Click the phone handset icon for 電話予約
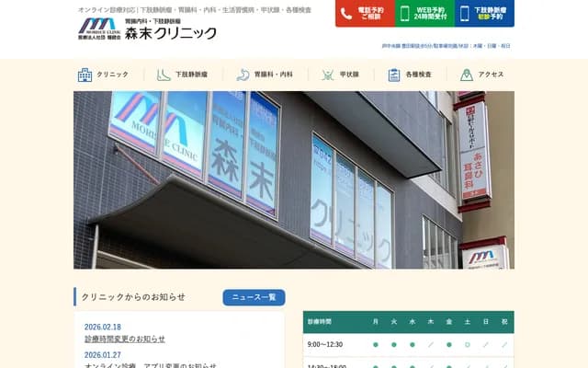The width and height of the screenshot is (588, 368). [345, 14]
